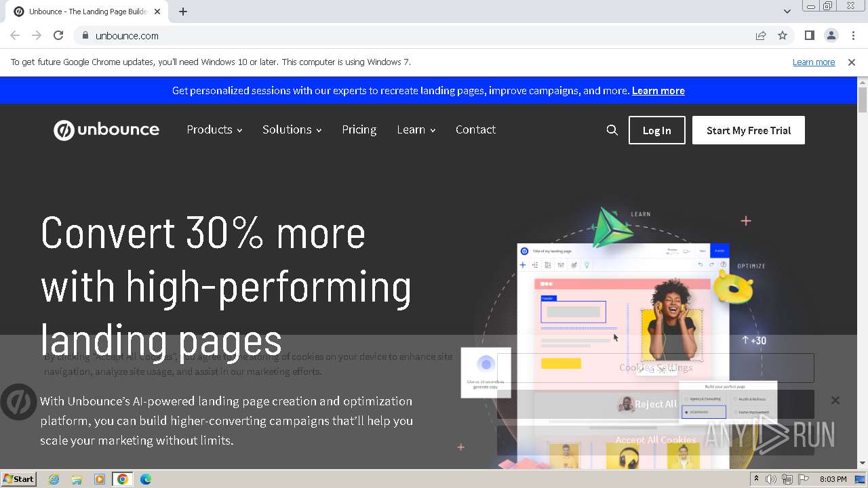Open the Chrome three-dot menu
868x488 pixels.
click(x=853, y=35)
